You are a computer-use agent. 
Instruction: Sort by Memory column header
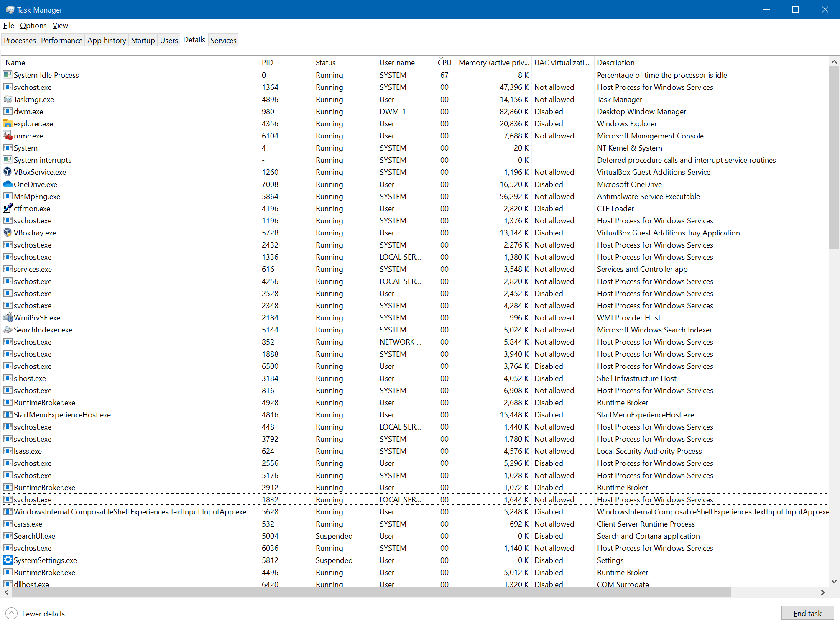click(493, 63)
